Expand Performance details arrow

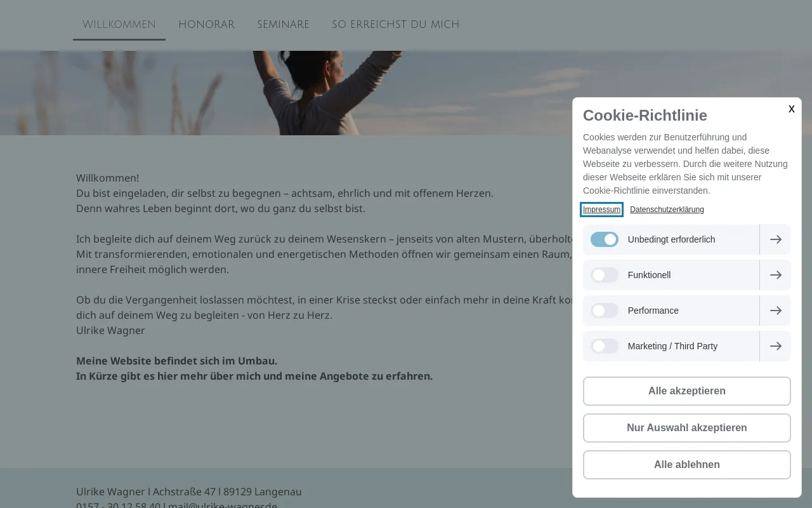775,311
